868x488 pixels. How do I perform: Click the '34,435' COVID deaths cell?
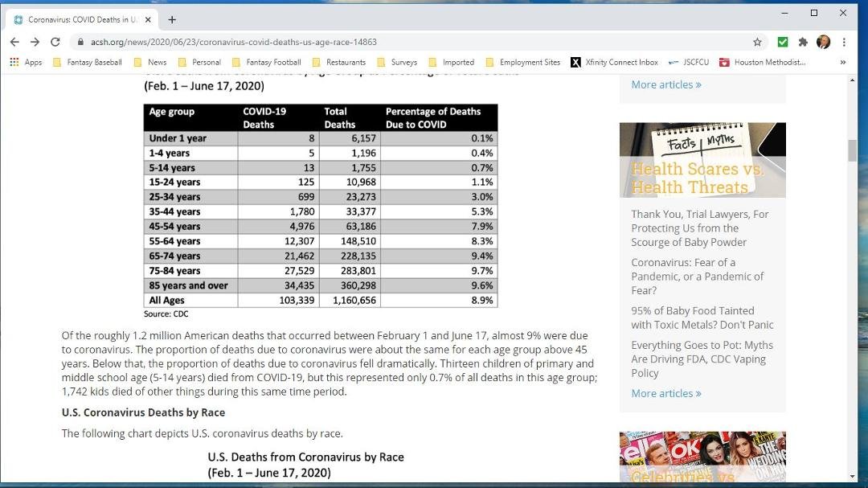pyautogui.click(x=299, y=286)
